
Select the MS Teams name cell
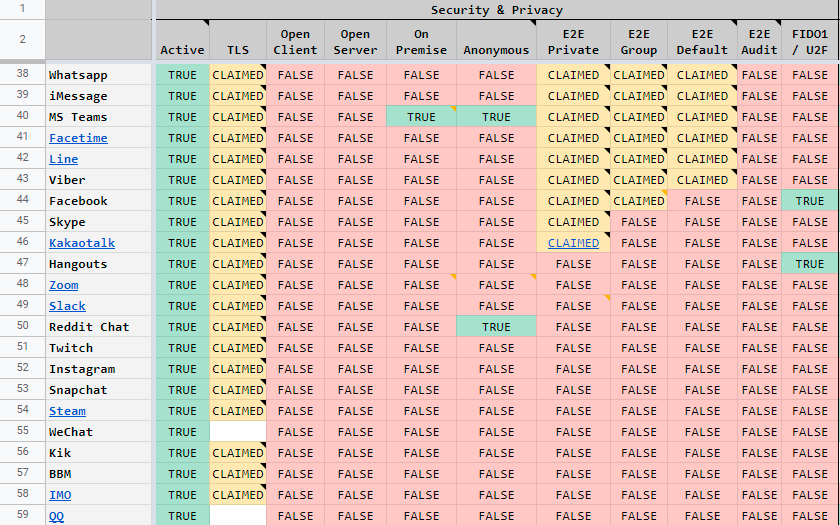[99, 117]
